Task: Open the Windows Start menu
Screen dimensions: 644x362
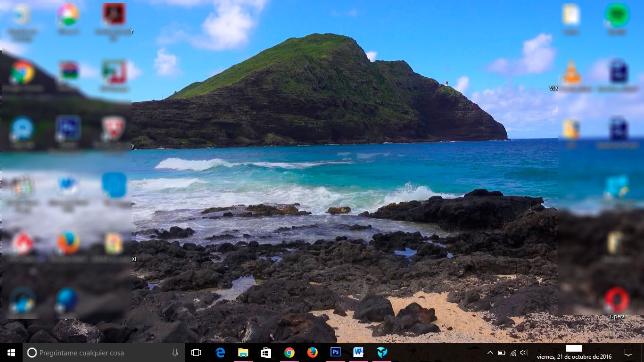Action: coord(11,353)
